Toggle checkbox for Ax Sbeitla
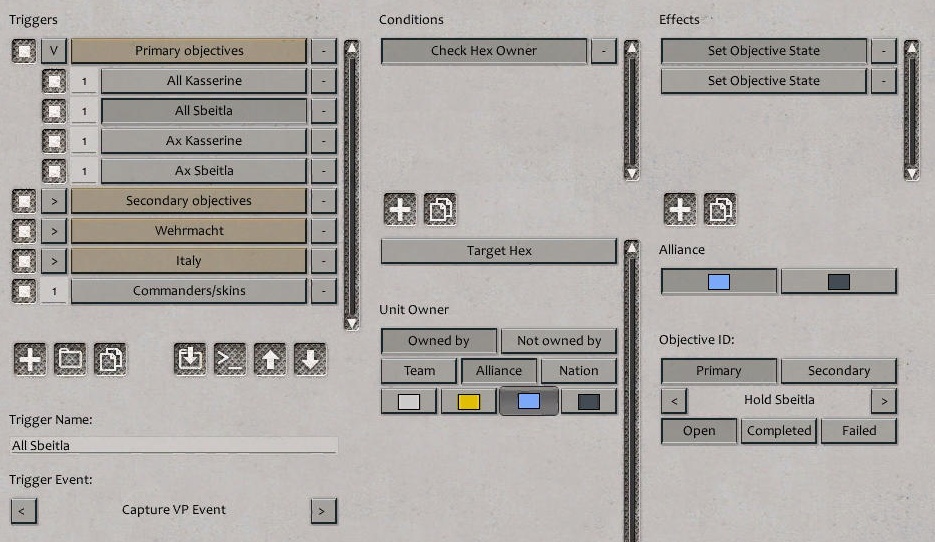 [54, 171]
